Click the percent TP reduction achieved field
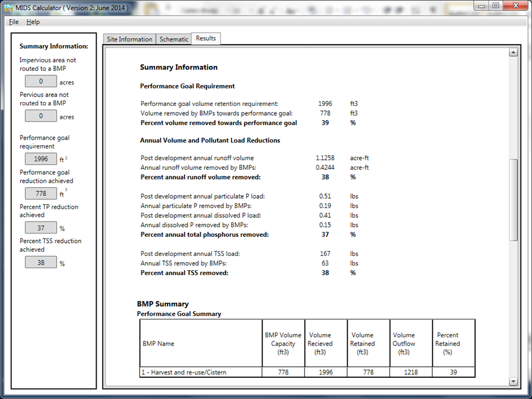 click(41, 228)
